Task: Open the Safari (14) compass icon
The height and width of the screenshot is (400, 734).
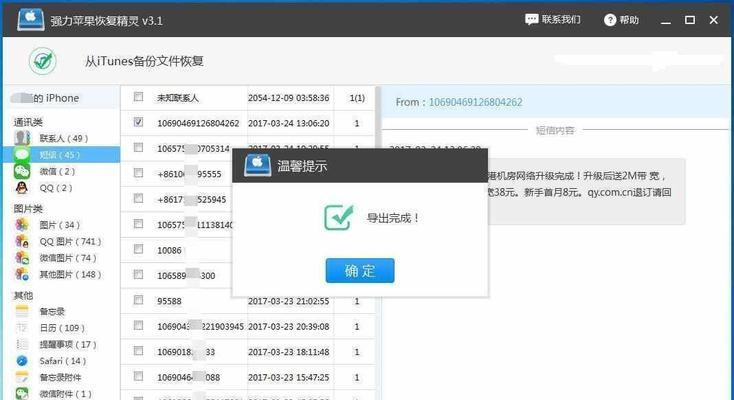Action: click(22, 361)
